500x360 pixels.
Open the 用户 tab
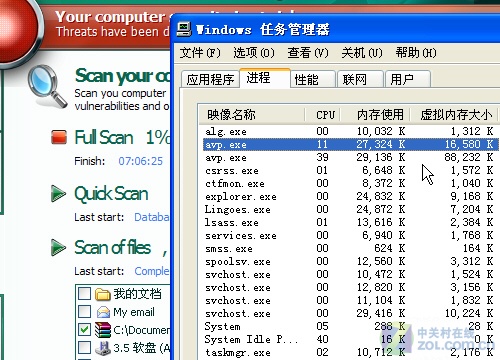coord(408,79)
